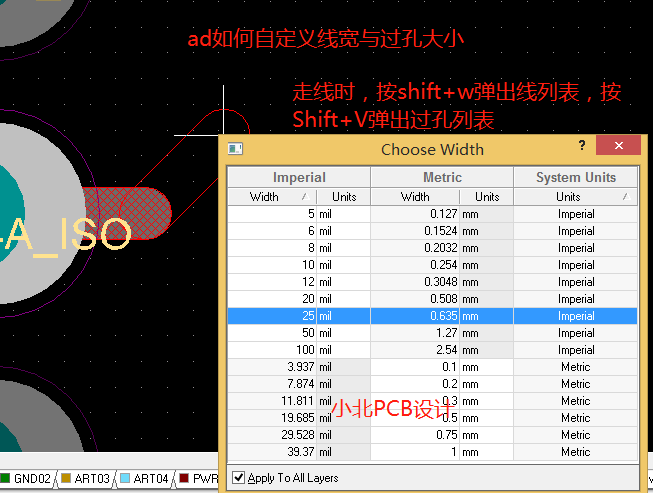Select the 8 mil width row
The width and height of the screenshot is (653, 493).
(432, 248)
